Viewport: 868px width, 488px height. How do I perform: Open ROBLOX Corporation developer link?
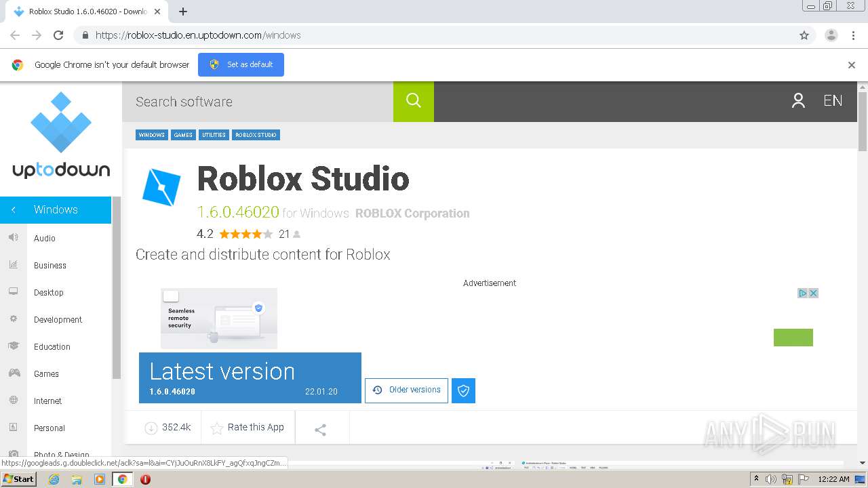[412, 213]
